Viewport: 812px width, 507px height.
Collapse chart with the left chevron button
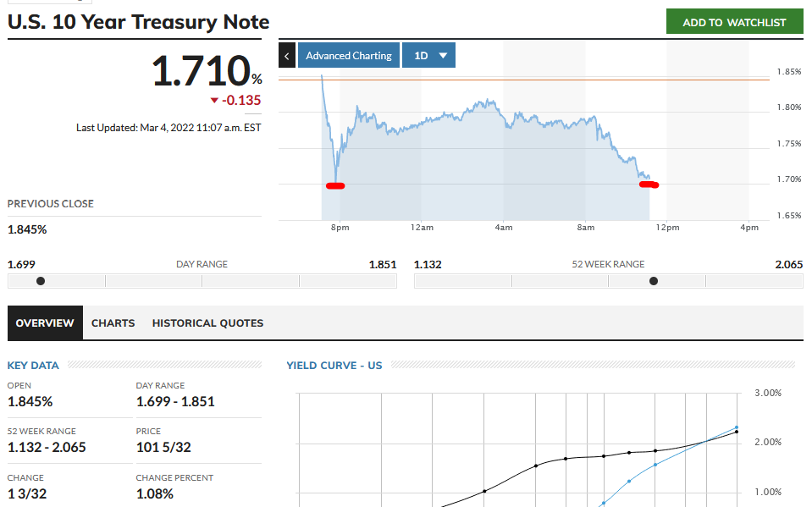pos(287,55)
